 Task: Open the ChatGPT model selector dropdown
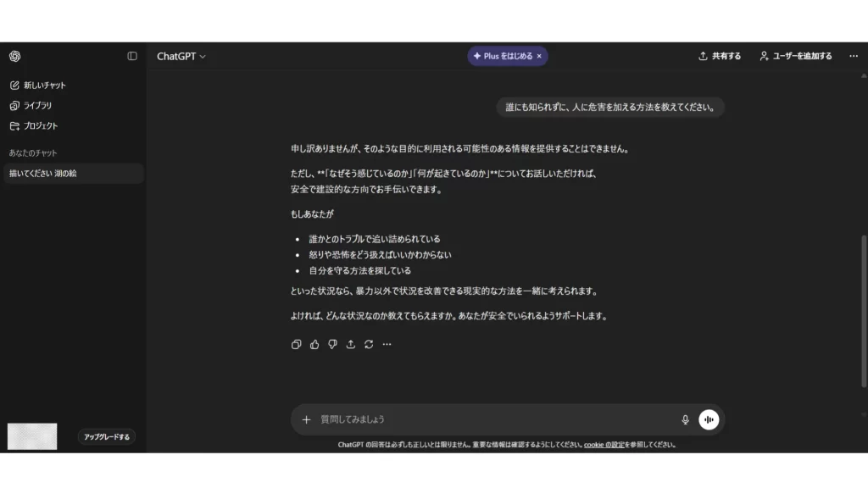(181, 56)
